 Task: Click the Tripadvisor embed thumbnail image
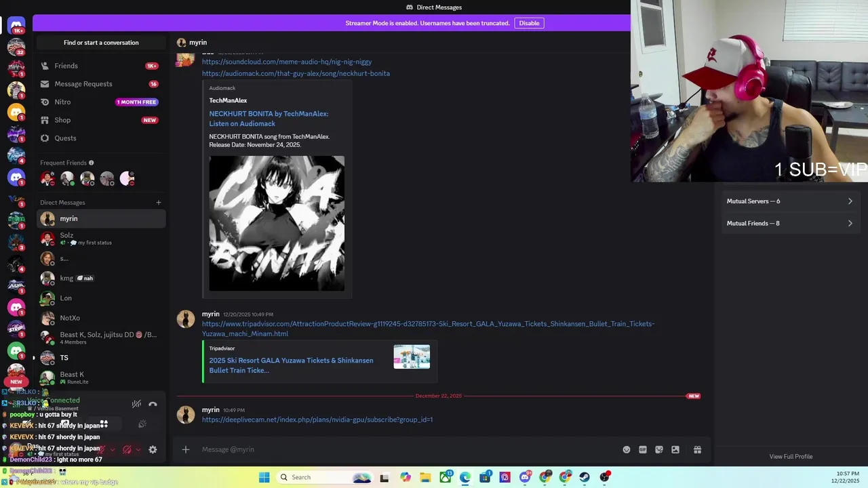click(x=412, y=357)
